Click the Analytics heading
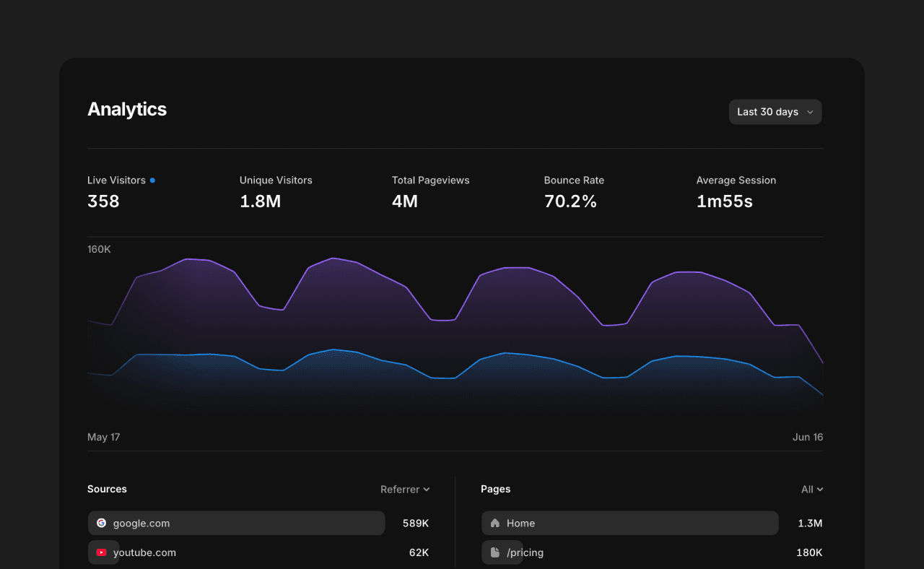Viewport: 924px width, 569px height. click(127, 109)
